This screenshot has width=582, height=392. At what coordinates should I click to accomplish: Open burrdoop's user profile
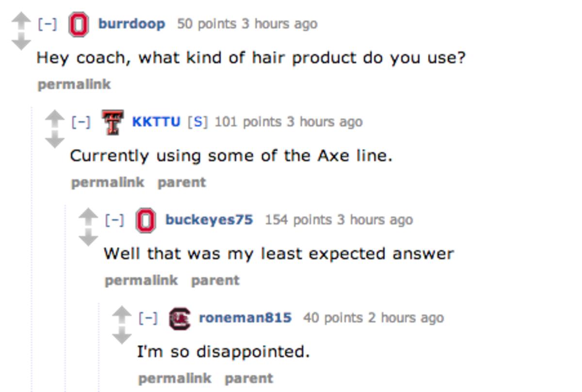click(131, 24)
